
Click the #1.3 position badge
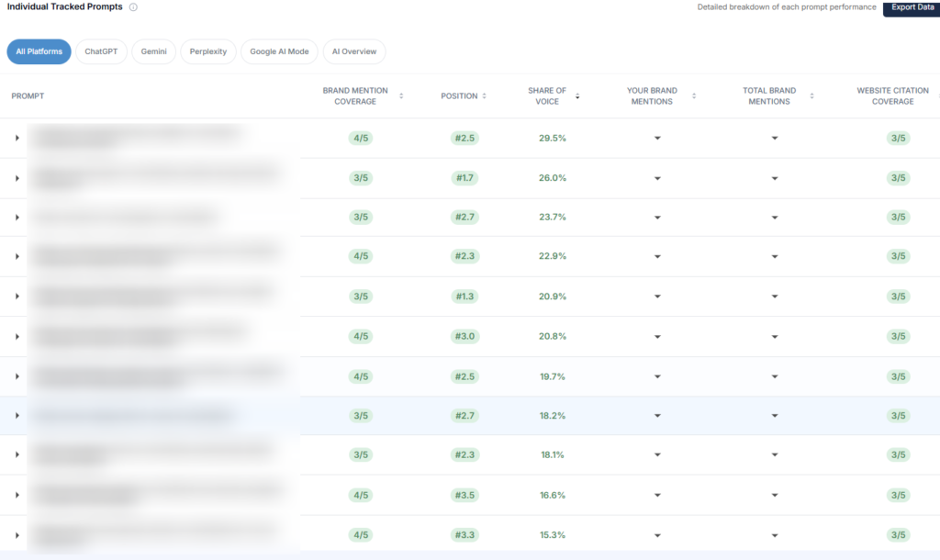click(x=464, y=297)
